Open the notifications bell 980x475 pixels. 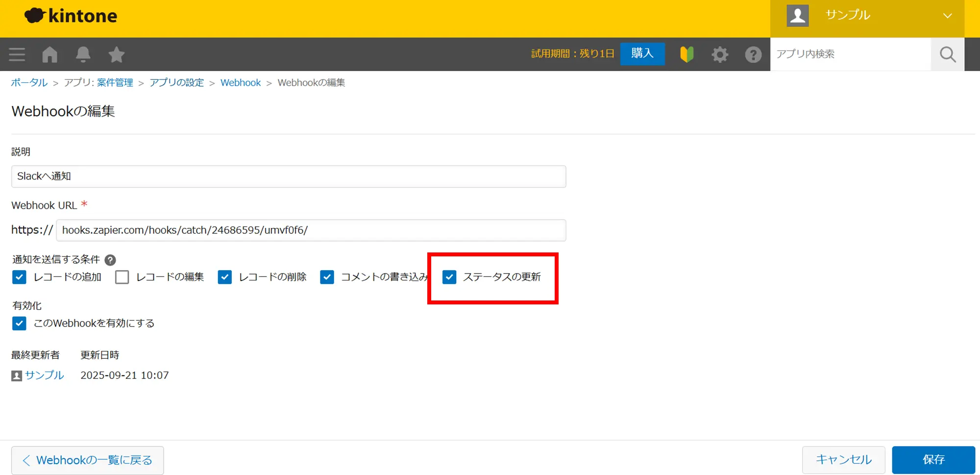coord(83,54)
